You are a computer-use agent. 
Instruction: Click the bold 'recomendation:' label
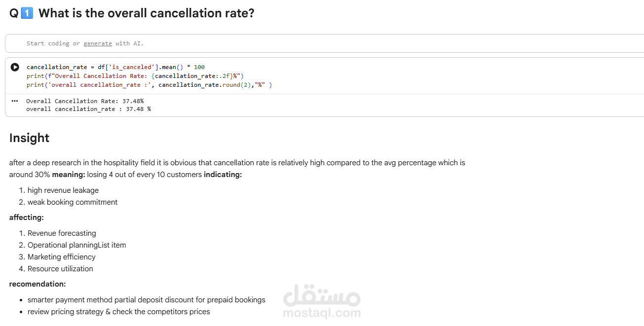pos(38,284)
